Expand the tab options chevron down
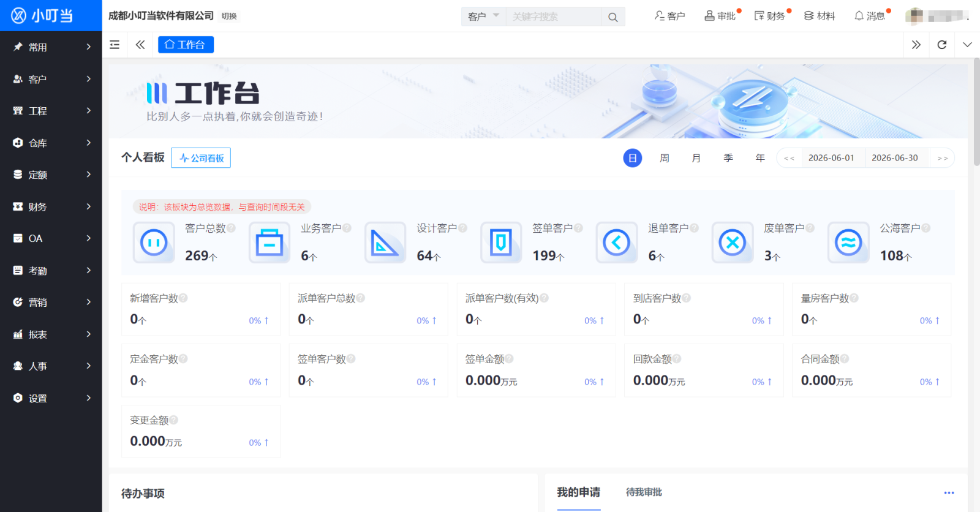Image resolution: width=980 pixels, height=512 pixels. point(967,45)
